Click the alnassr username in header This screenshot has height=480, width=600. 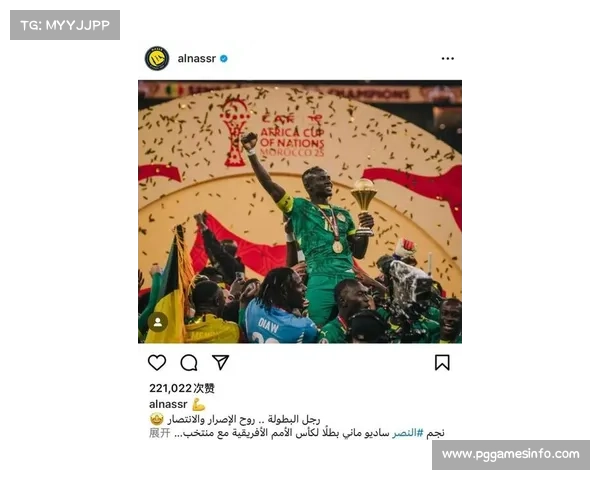point(197,59)
